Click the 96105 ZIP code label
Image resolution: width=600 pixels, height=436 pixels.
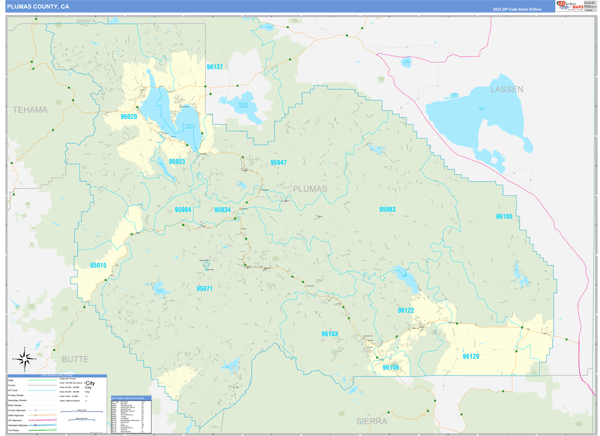click(x=504, y=216)
